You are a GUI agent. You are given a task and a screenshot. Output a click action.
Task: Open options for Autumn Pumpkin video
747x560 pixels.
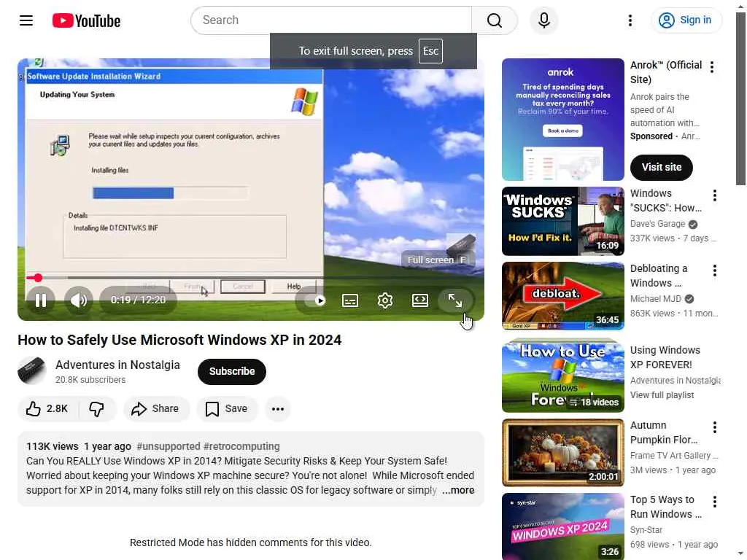[714, 427]
